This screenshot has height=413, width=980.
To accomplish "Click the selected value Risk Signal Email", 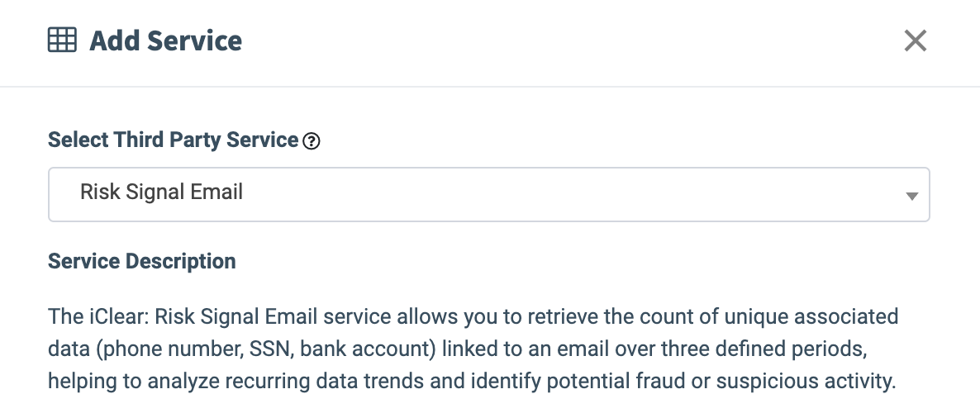I will coord(161,192).
